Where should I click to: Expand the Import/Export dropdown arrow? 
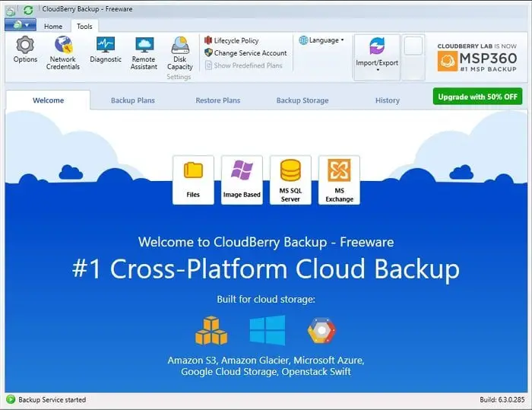pos(378,70)
